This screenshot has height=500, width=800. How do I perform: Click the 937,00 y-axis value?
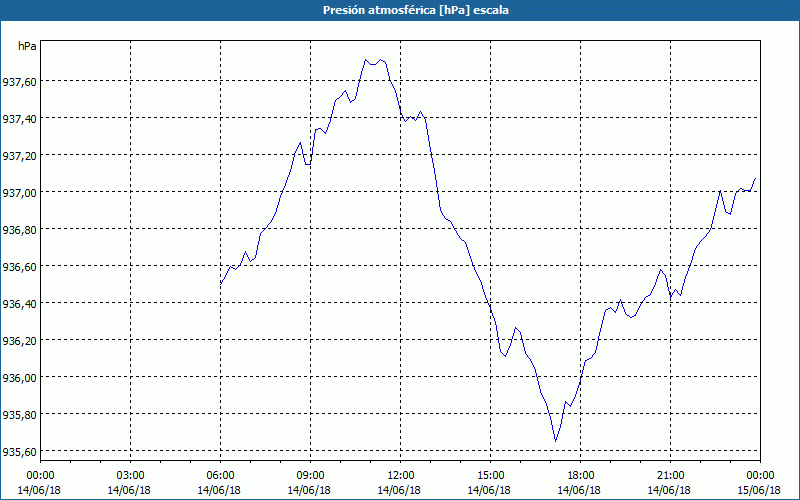coord(19,193)
